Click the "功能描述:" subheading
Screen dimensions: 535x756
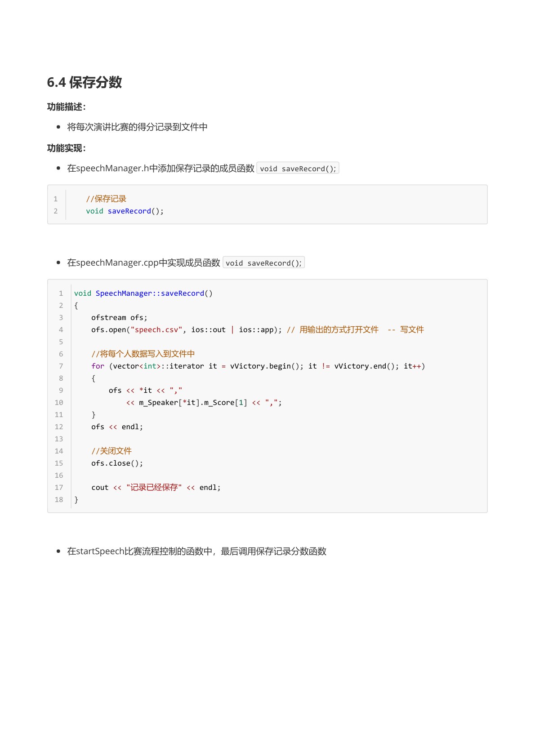coord(66,107)
